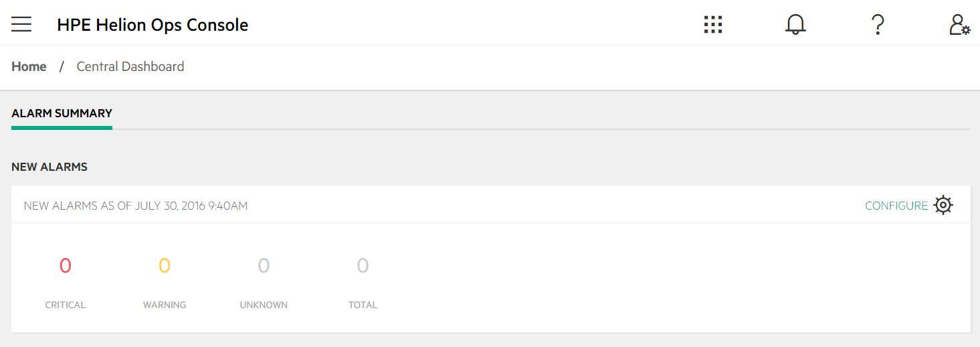Viewport: 980px width, 347px height.
Task: Click the TOTAL label
Action: 363,305
